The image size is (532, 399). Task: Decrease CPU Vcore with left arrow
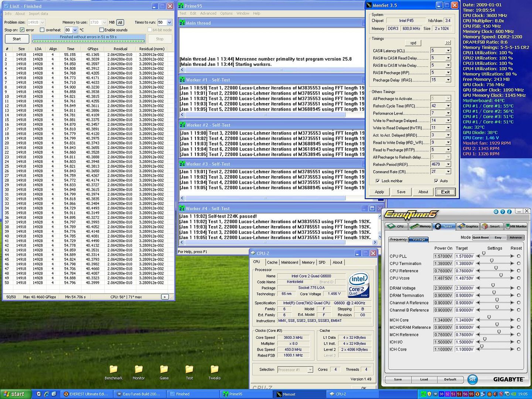[x=478, y=278]
